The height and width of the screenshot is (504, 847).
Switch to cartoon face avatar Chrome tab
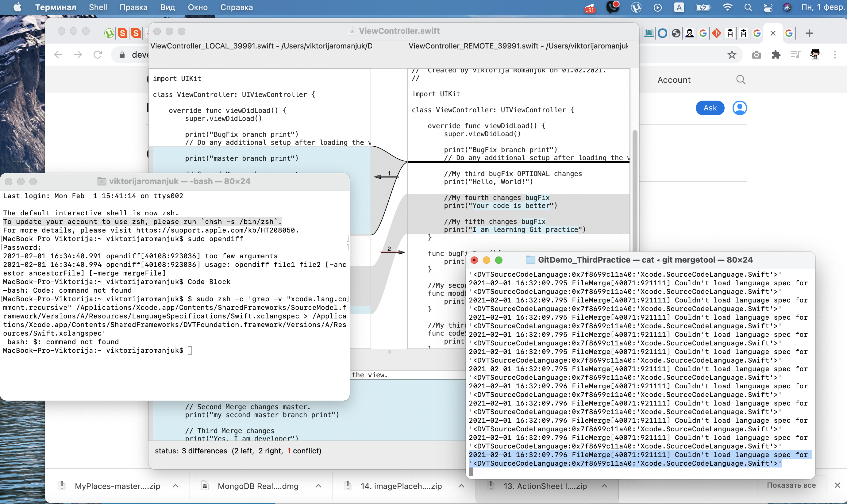pos(689,33)
